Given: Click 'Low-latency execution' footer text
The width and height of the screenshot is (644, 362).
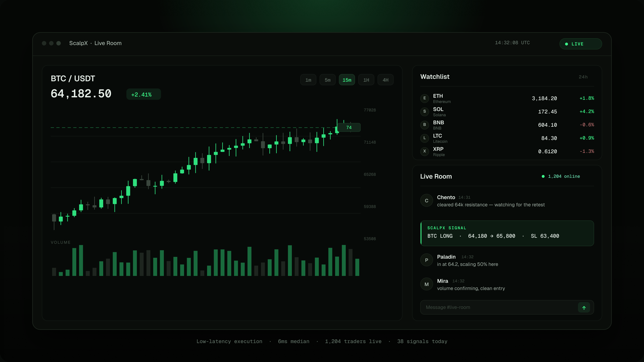Looking at the screenshot, I should [x=229, y=341].
